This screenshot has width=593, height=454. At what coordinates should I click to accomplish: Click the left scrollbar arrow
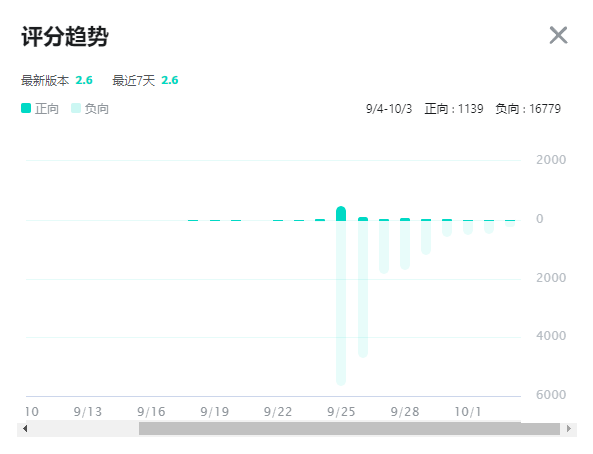25,429
